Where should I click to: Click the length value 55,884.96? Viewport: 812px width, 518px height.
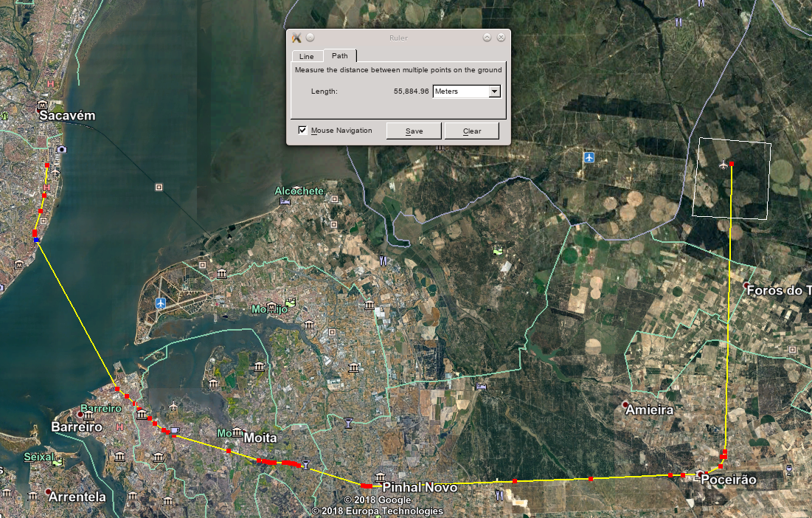point(412,91)
